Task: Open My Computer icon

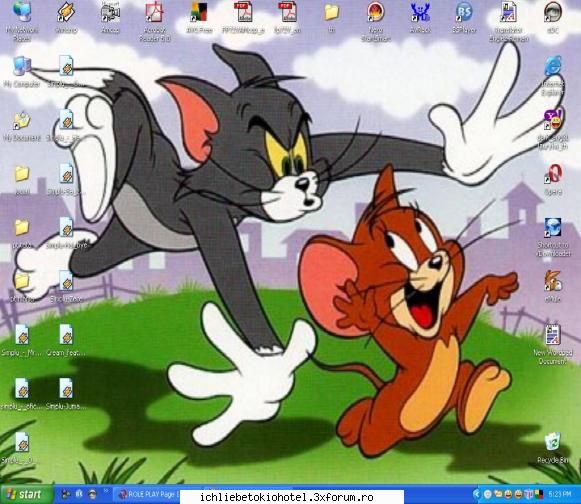Action: (22, 66)
